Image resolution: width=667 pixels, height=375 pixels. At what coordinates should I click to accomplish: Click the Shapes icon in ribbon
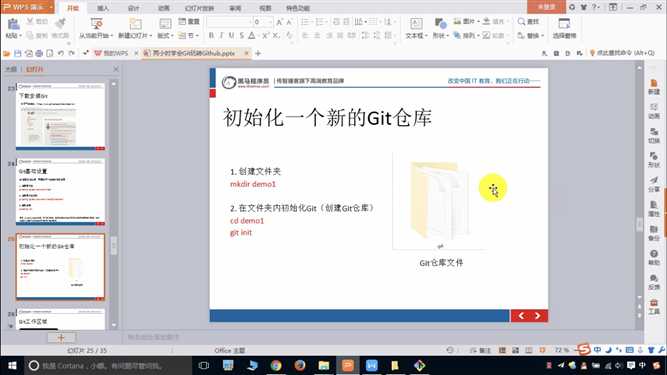point(441,24)
